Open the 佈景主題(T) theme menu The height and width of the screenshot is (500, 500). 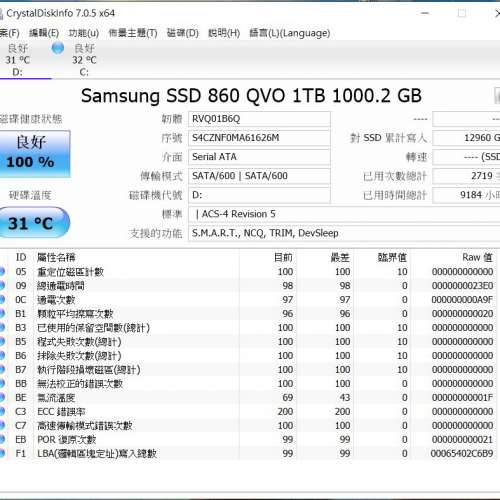tap(133, 33)
